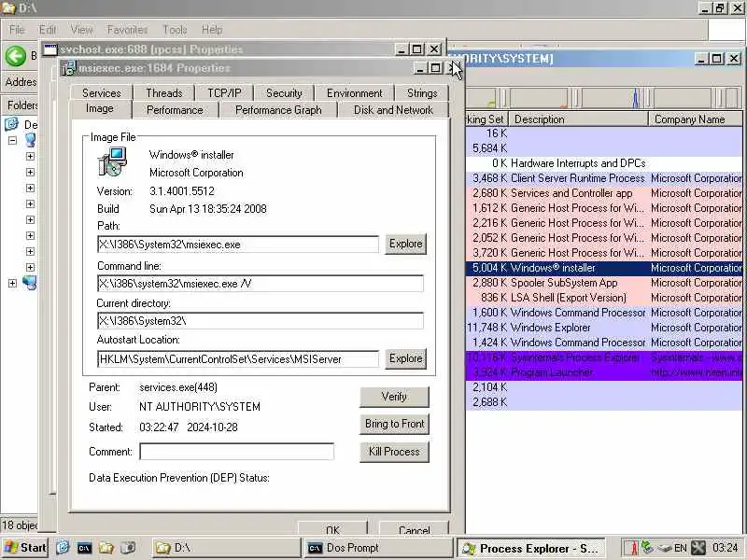Click quick launch camera icon
This screenshot has height=560, width=747.
click(x=128, y=548)
